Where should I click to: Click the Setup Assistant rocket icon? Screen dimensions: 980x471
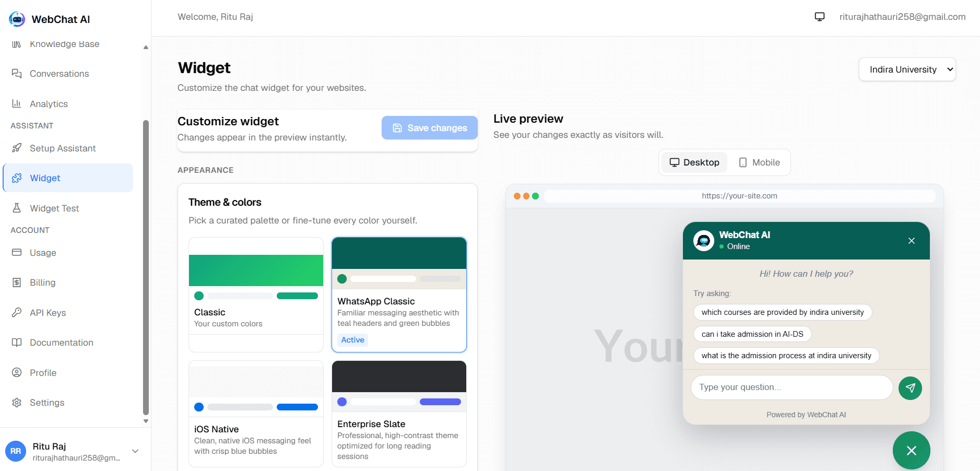coord(17,148)
